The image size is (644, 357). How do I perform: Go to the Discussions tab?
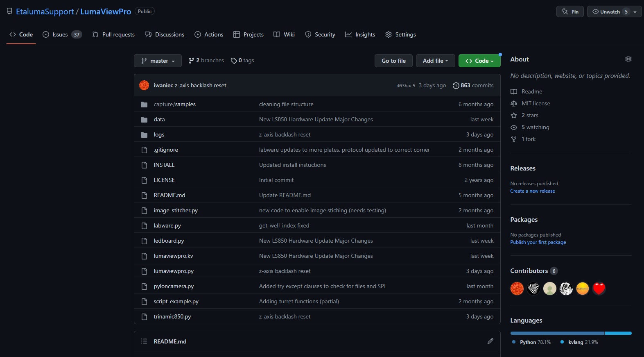tap(165, 34)
